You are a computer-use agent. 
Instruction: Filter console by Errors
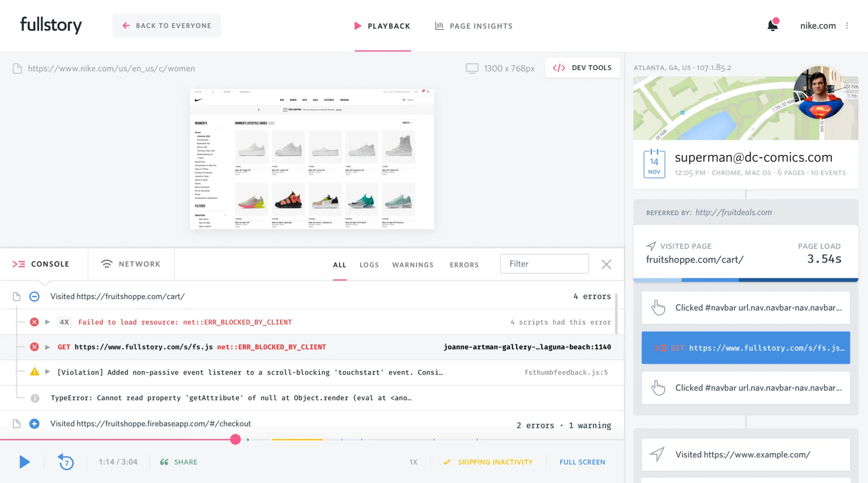[x=464, y=265]
